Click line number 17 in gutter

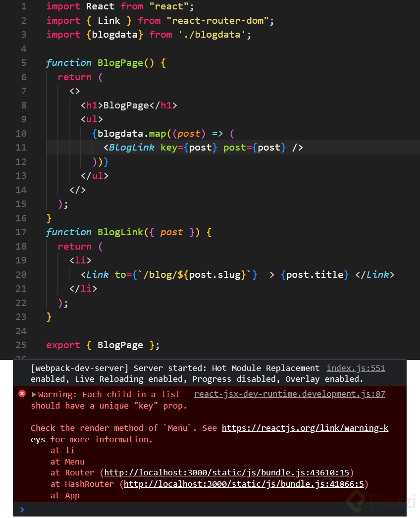point(21,232)
